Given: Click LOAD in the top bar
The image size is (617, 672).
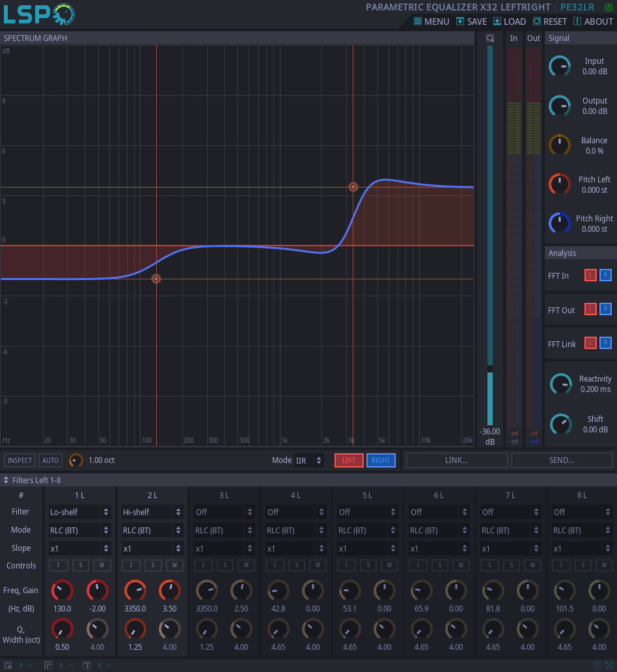Looking at the screenshot, I should 510,21.
